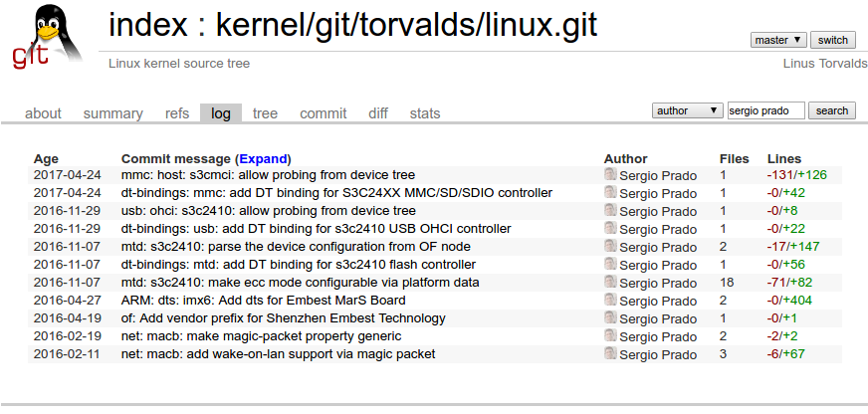Open the author search-type dropdown
This screenshot has height=414, width=868.
(x=688, y=110)
